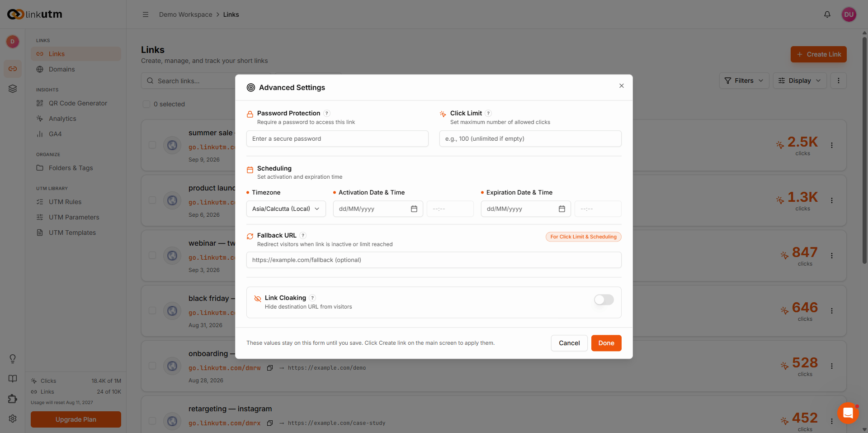
Task: Open notifications bell
Action: coord(827,14)
